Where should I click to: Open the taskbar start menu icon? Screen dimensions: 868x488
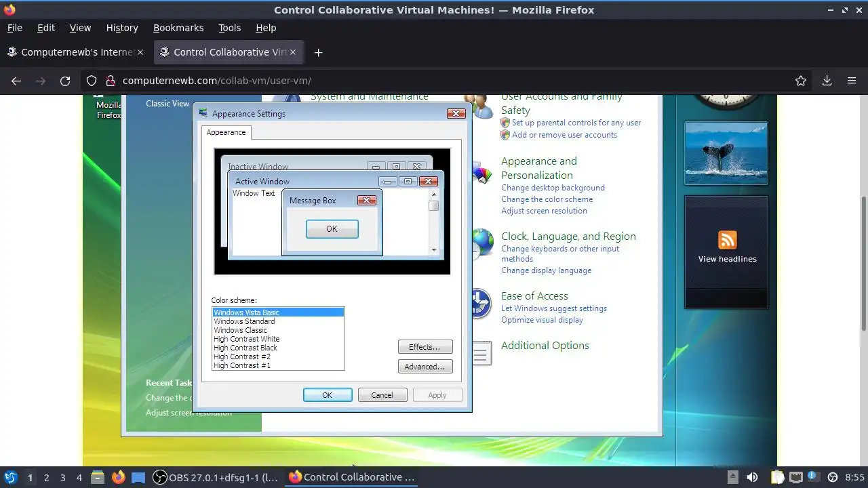click(x=10, y=477)
